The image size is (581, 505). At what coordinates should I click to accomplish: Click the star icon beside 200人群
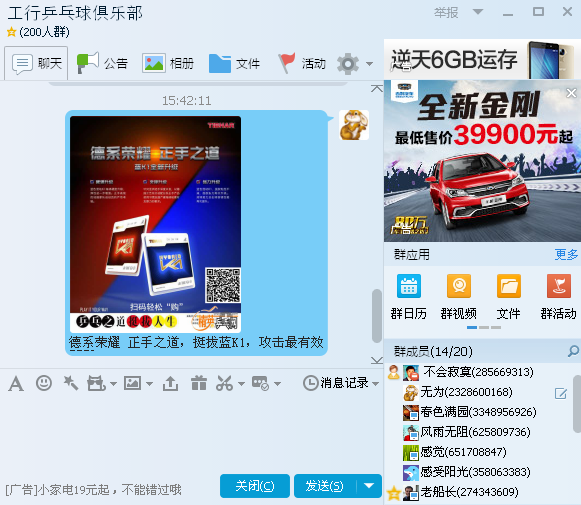11,32
